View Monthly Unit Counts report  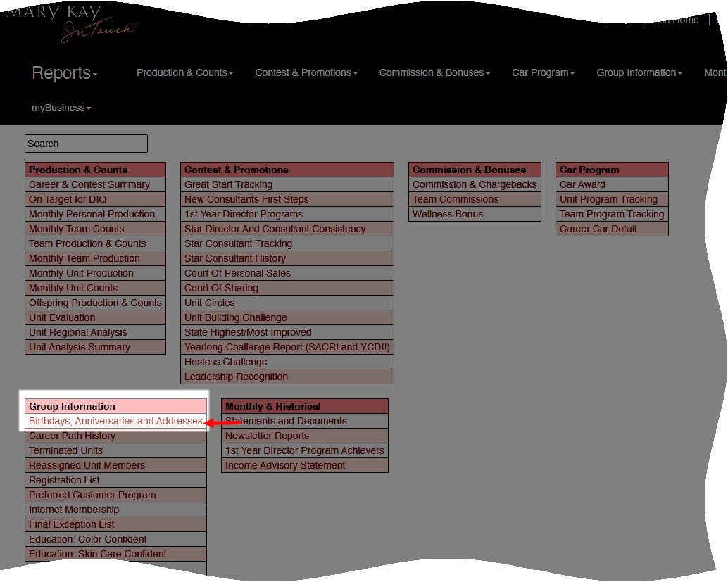pos(95,289)
